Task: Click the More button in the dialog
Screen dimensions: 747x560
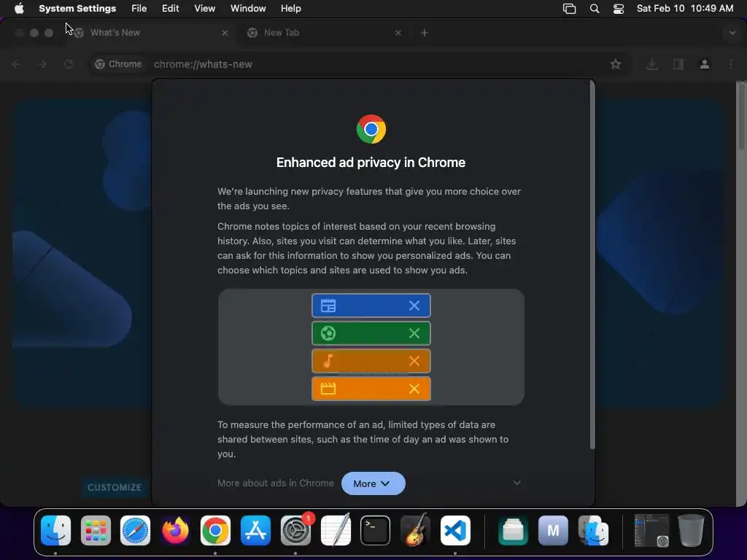Action: pos(373,483)
